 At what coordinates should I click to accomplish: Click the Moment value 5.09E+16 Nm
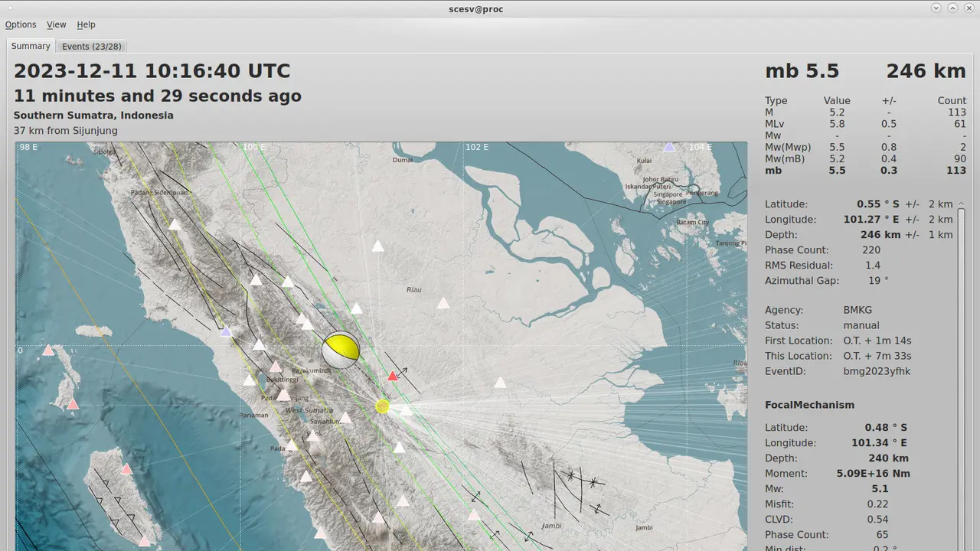(x=873, y=474)
